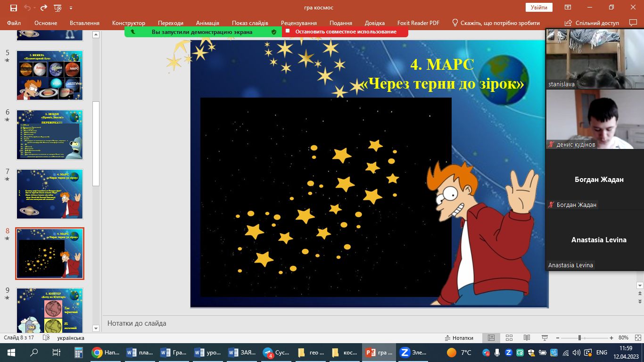Open the Показ слайдів tab
644x362 pixels.
coord(250,23)
